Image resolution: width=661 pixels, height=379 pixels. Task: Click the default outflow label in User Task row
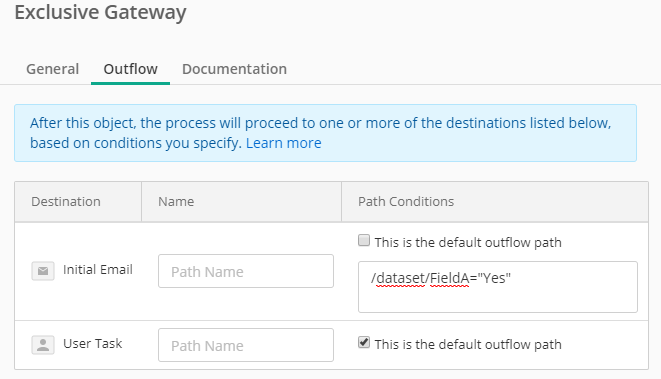tap(468, 344)
